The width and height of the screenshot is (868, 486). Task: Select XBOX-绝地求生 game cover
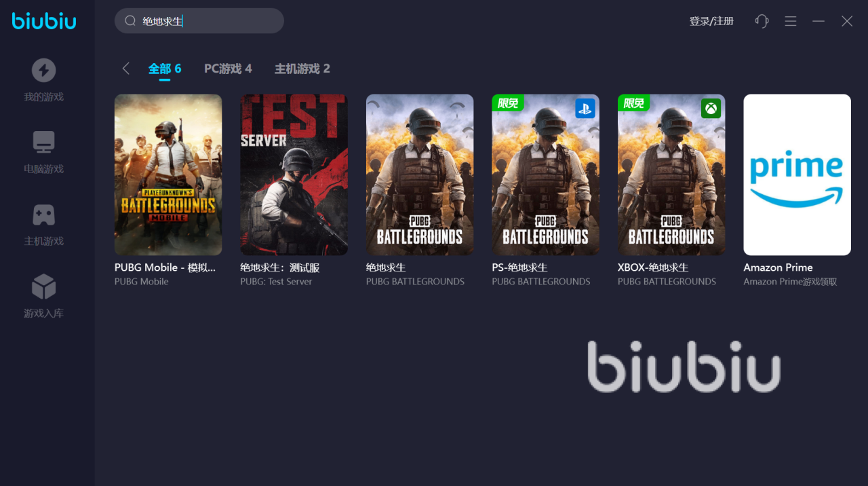click(x=671, y=174)
